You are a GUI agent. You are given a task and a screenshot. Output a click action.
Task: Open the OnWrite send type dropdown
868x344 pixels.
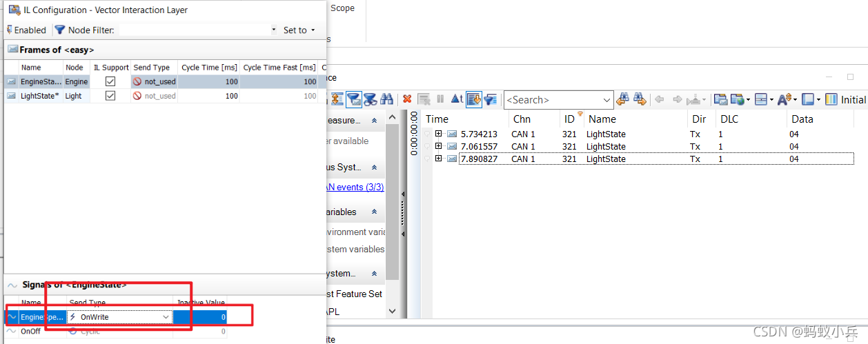[x=166, y=316]
